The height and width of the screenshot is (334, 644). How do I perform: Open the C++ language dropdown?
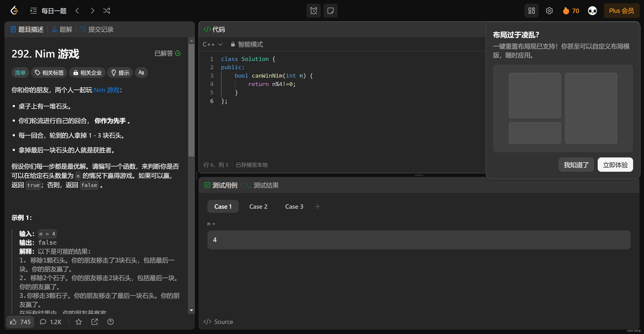(213, 44)
